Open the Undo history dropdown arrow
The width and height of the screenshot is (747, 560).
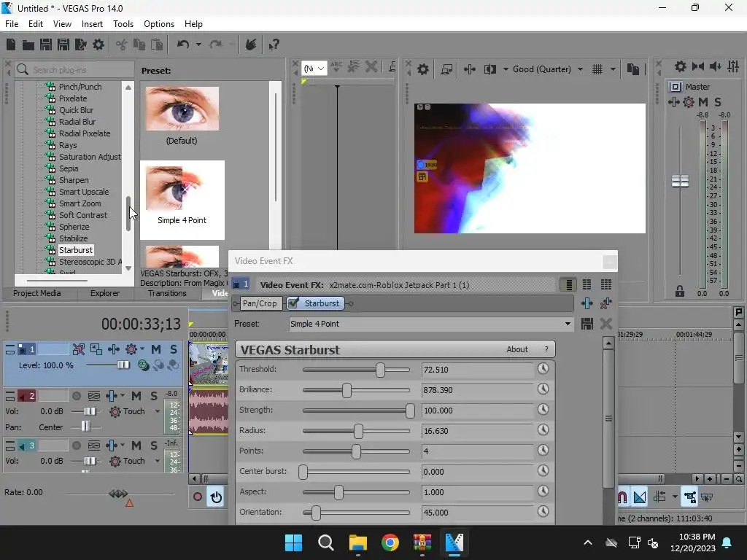tap(198, 44)
